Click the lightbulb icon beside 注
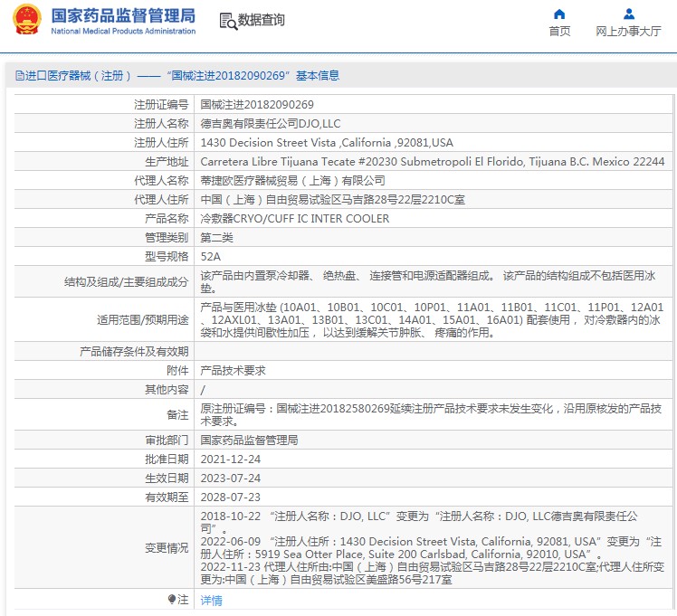The height and width of the screenshot is (616, 677). 171,599
